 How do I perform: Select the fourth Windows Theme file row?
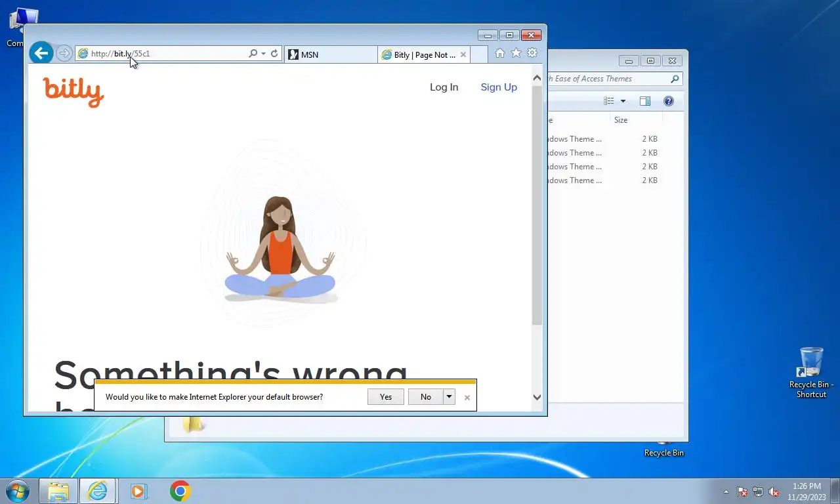604,180
